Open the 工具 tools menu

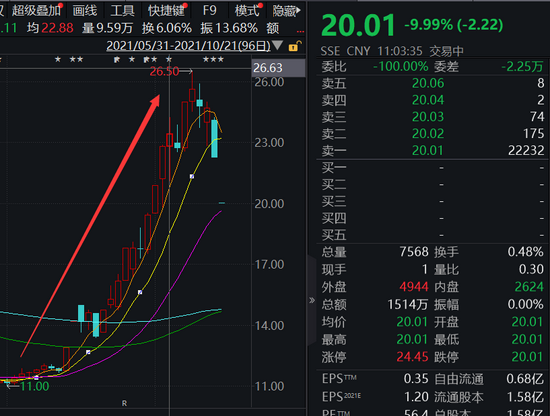122,11
